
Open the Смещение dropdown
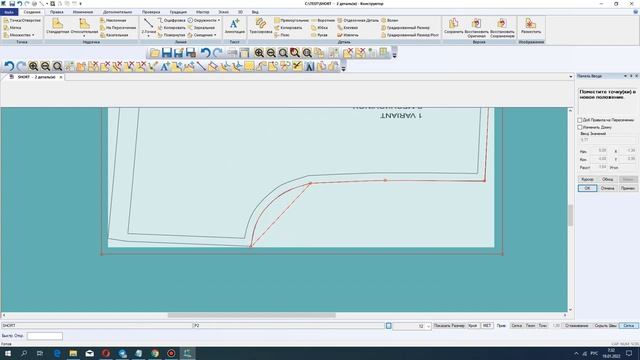pos(215,35)
